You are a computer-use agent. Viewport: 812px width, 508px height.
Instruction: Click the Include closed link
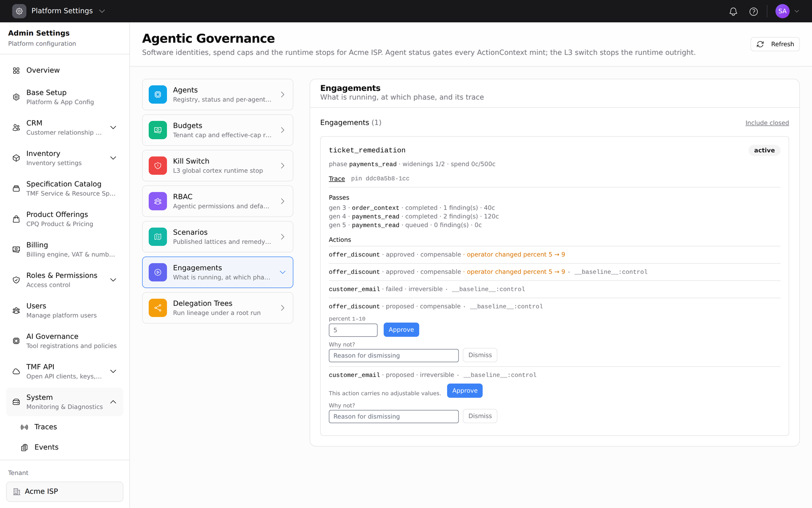767,123
